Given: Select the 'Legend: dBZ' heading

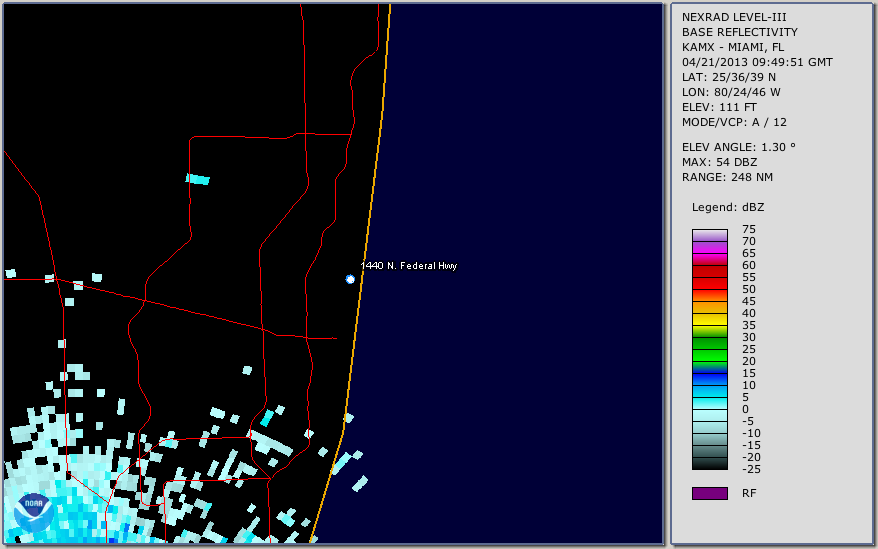Looking at the screenshot, I should click(727, 207).
